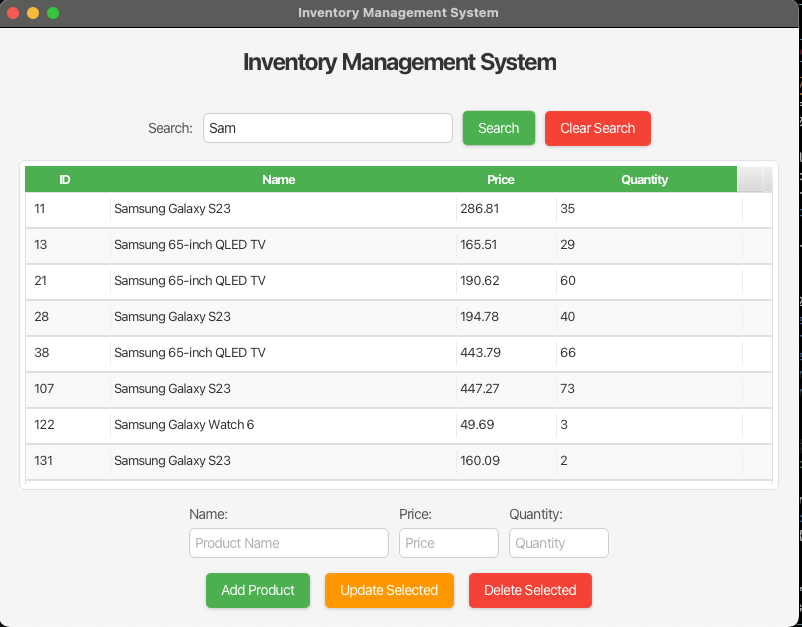Screen dimensions: 802x627
Task: Select the row with ID 28
Action: (398, 318)
